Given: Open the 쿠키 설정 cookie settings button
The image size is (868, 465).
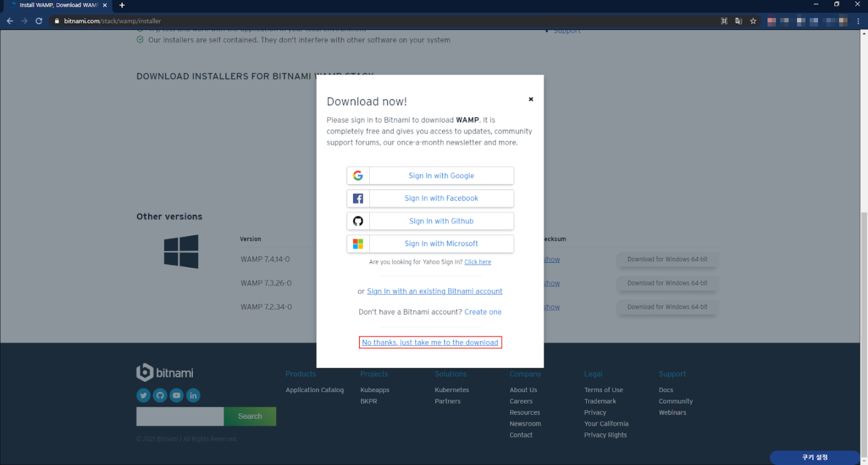Looking at the screenshot, I should 814,458.
